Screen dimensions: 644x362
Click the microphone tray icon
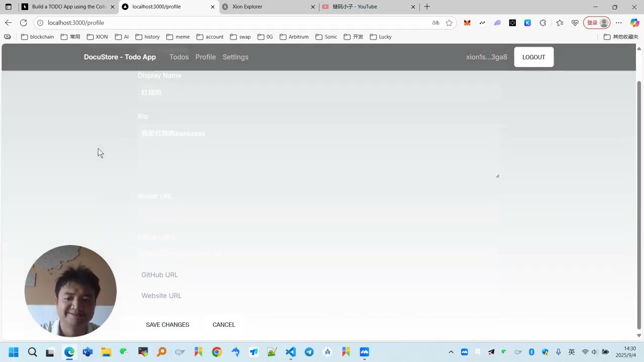pos(558,352)
